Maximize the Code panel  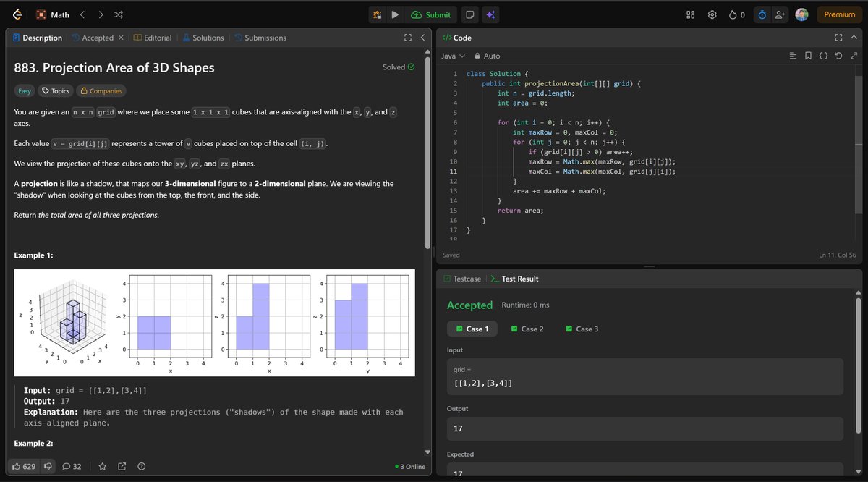tap(838, 38)
